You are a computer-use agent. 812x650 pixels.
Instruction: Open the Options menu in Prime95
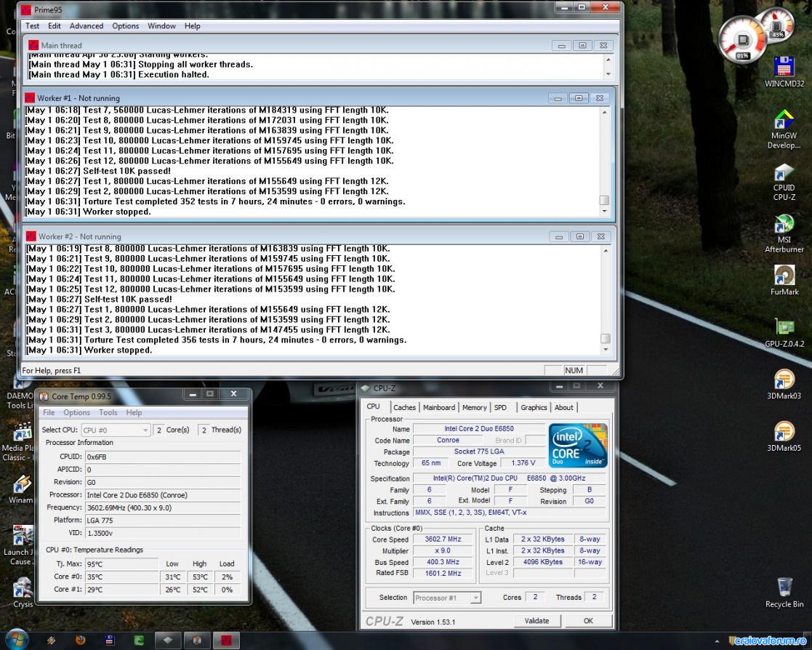[x=125, y=26]
